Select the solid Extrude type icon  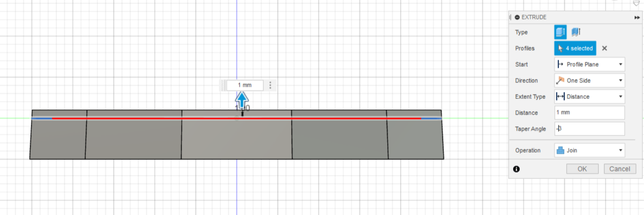560,32
